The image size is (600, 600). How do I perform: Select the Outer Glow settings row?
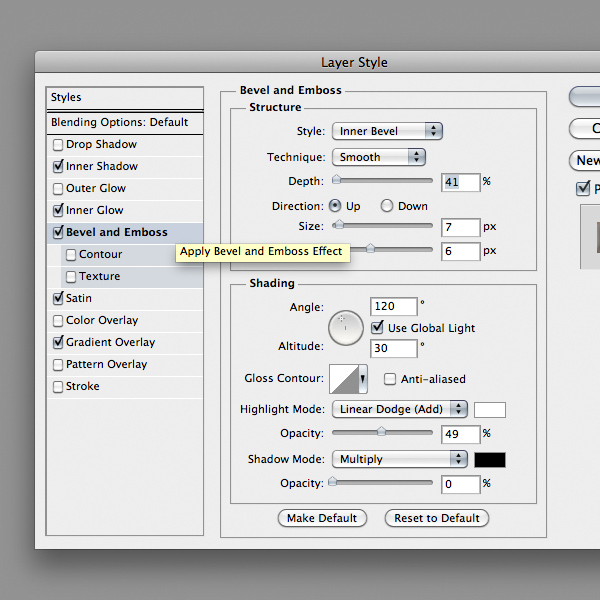tap(125, 189)
